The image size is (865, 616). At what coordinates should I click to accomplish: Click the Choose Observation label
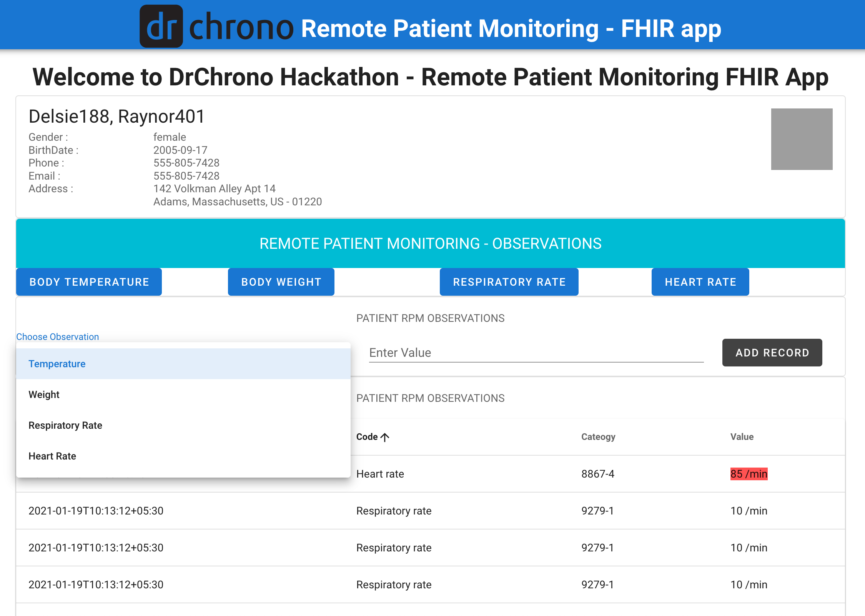[x=58, y=337]
